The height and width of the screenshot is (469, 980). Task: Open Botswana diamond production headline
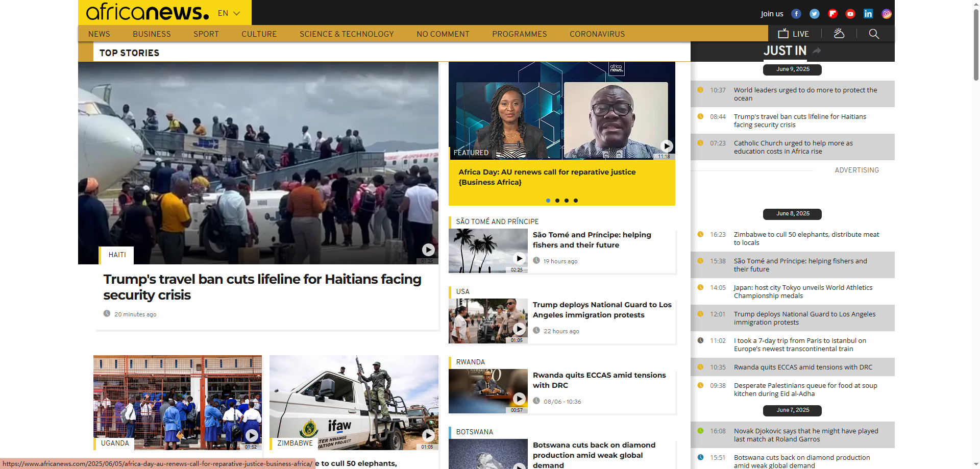(594, 455)
